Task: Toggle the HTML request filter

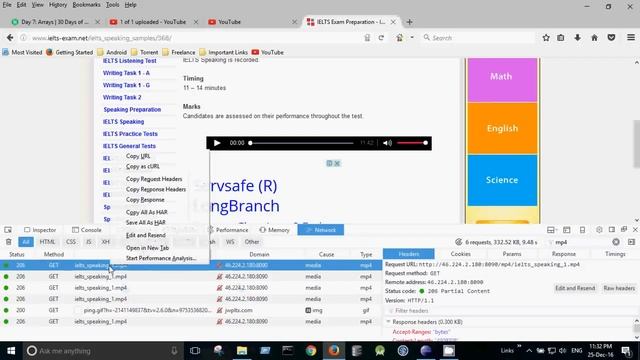Action: point(47,242)
